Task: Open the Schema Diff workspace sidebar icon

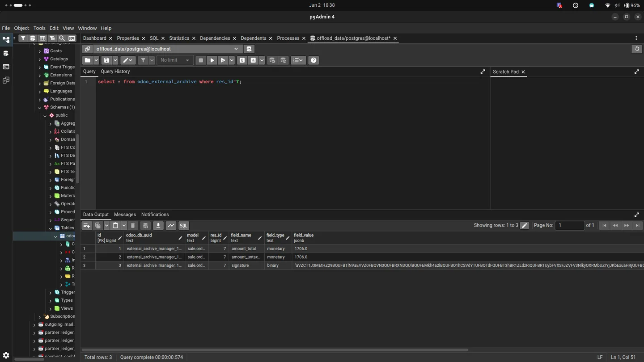Action: pos(6,80)
